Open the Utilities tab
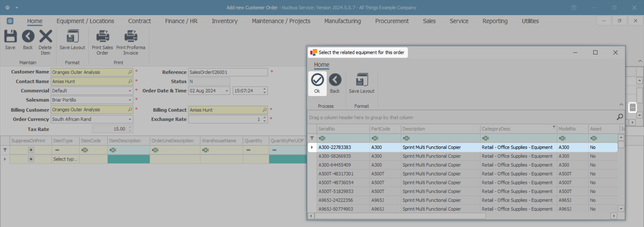This screenshot has width=644, height=227. click(x=530, y=21)
